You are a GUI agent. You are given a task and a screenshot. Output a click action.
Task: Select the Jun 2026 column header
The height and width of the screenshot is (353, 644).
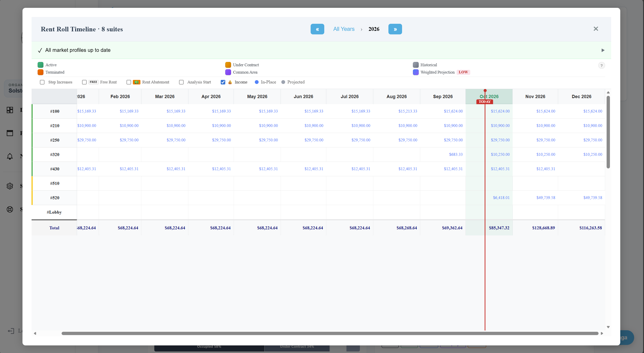[x=303, y=97]
